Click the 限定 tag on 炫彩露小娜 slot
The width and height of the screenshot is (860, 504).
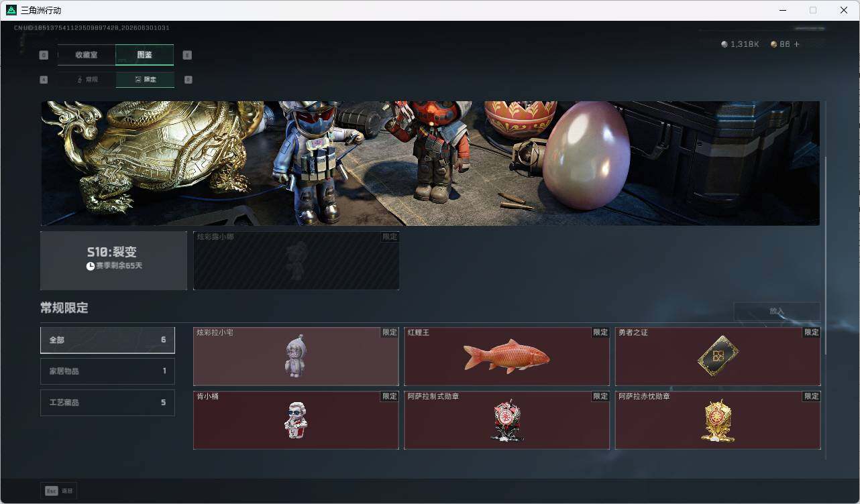pyautogui.click(x=390, y=237)
